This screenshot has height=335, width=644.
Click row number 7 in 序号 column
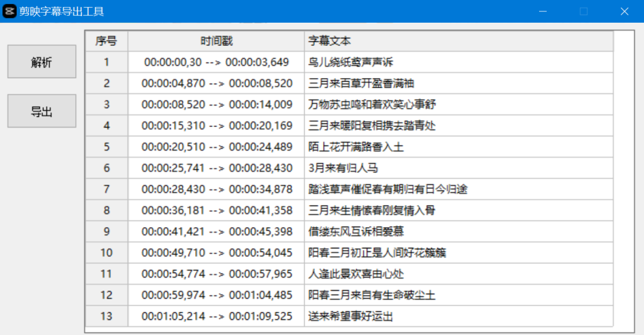(x=106, y=190)
